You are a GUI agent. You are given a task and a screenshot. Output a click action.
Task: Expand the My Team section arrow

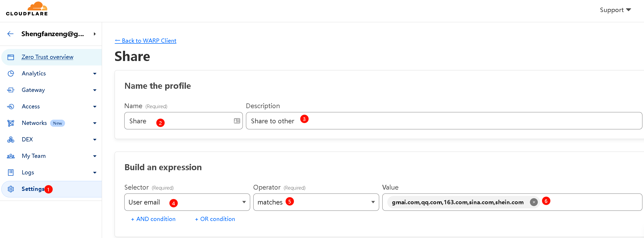click(x=95, y=156)
